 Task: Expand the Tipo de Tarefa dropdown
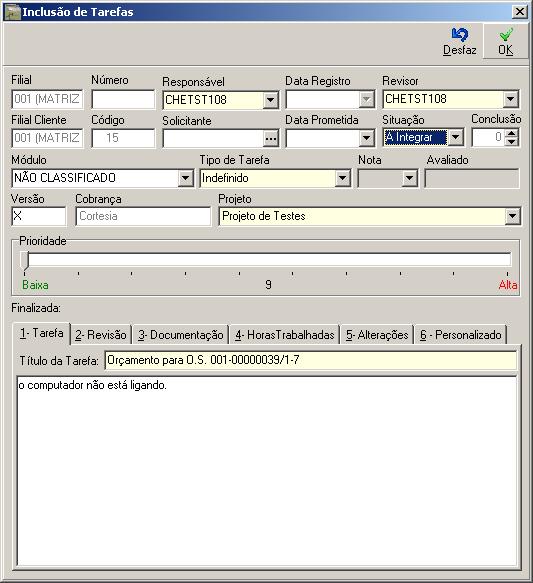point(342,178)
